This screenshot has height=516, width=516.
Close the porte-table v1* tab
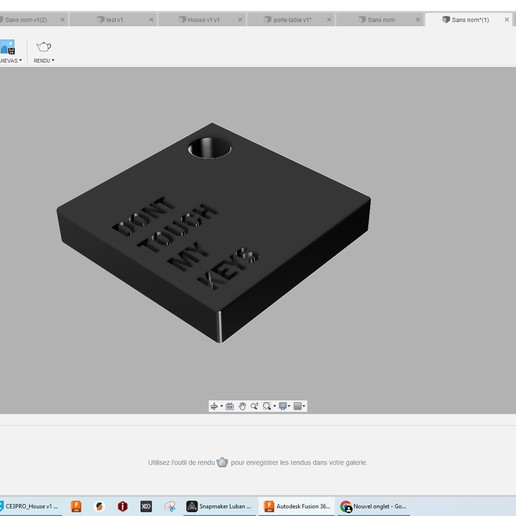(x=329, y=20)
